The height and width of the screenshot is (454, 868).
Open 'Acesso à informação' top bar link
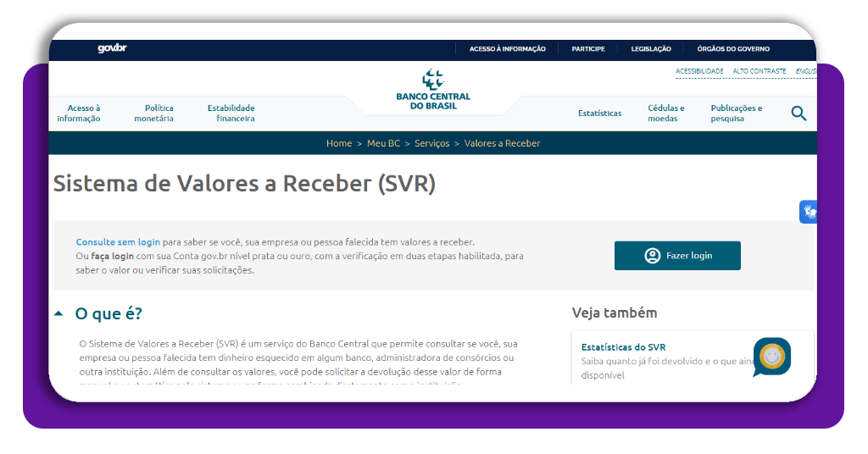(507, 48)
